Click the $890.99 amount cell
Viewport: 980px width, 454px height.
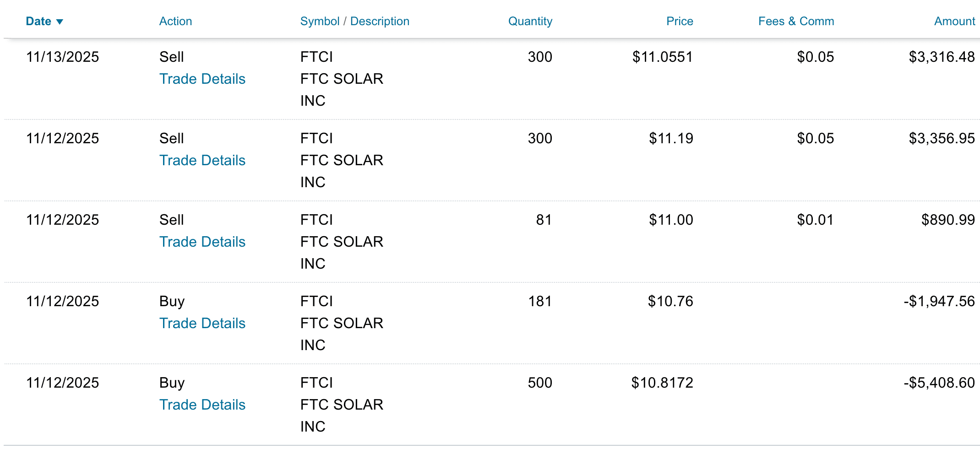coord(947,220)
